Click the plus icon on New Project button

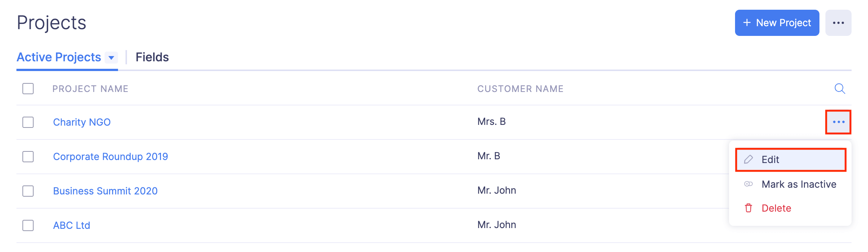point(747,23)
